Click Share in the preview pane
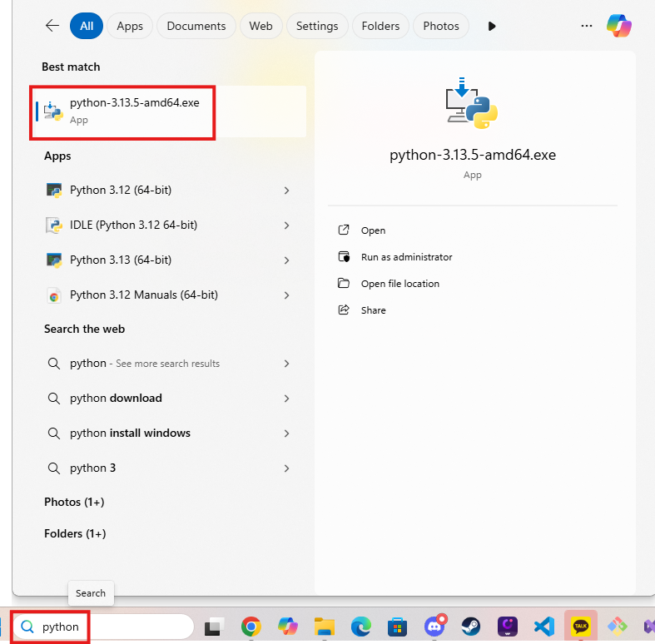 pyautogui.click(x=374, y=310)
